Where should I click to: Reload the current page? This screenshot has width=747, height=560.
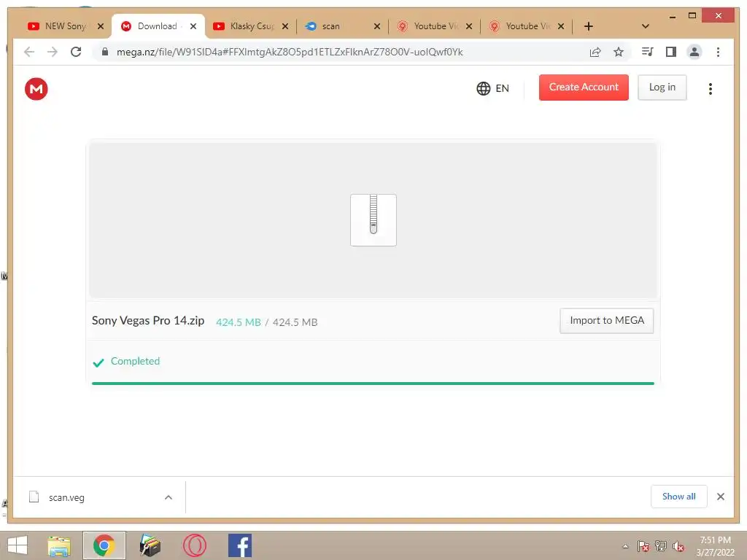tap(76, 52)
